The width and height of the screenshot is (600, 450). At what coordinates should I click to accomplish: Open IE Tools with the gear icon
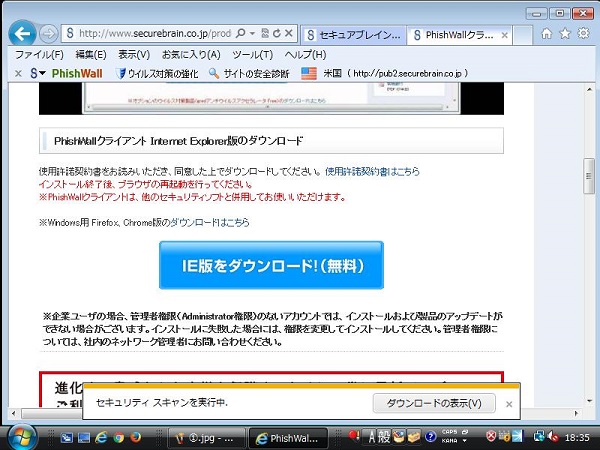[x=583, y=33]
